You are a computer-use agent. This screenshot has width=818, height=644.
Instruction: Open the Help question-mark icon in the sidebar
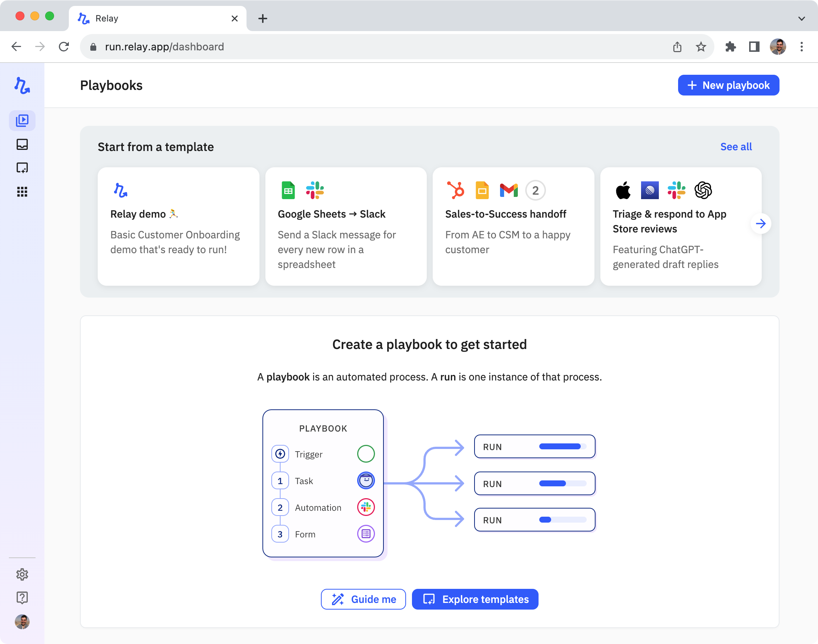point(22,598)
